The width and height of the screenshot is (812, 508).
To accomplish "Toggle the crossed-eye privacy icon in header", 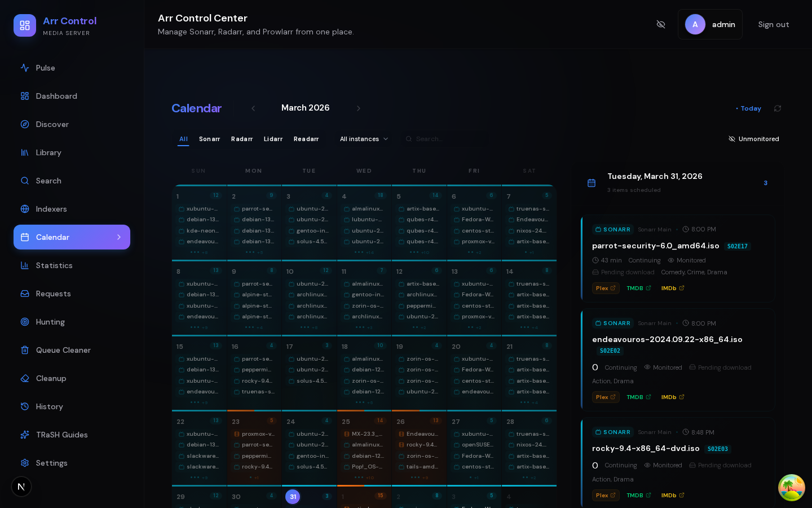I will coord(661,24).
